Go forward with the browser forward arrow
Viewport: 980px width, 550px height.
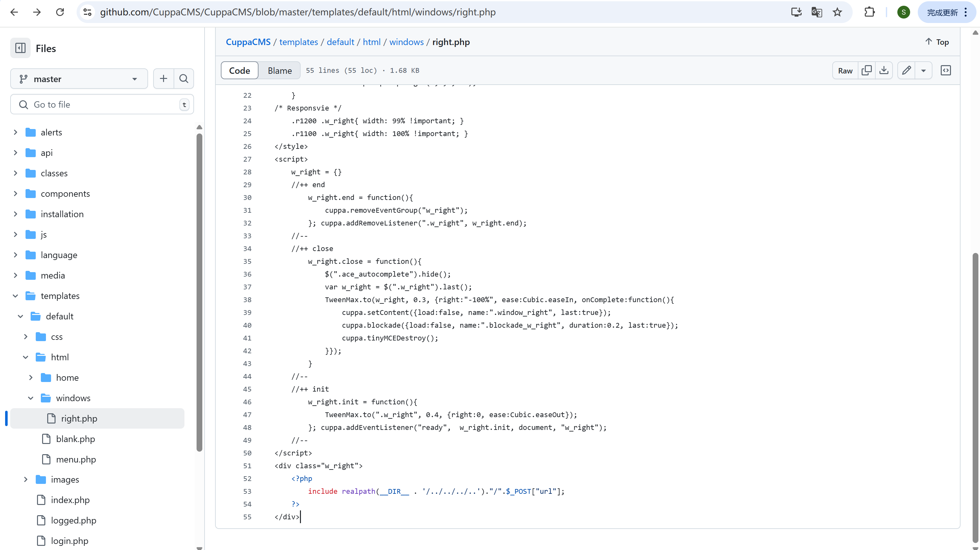37,12
